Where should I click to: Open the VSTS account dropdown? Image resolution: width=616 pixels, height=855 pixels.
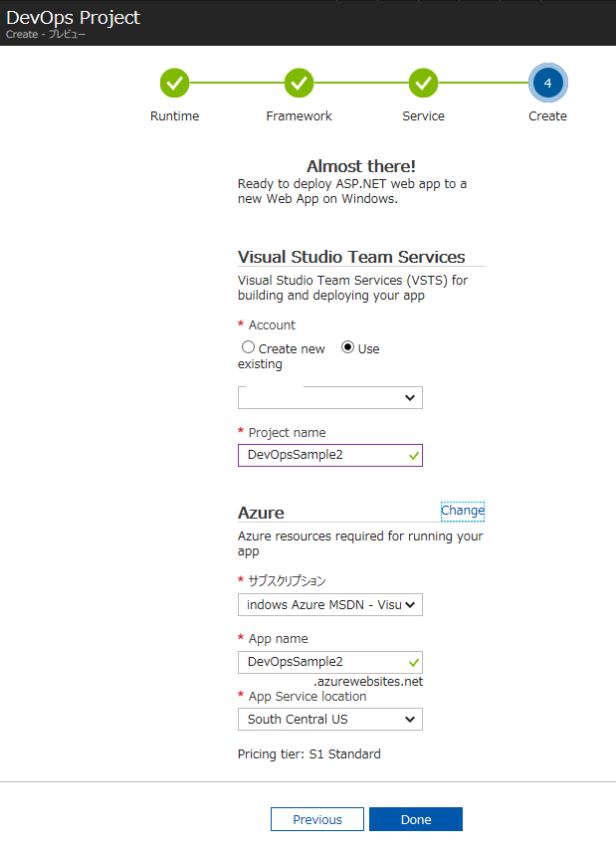pos(330,397)
